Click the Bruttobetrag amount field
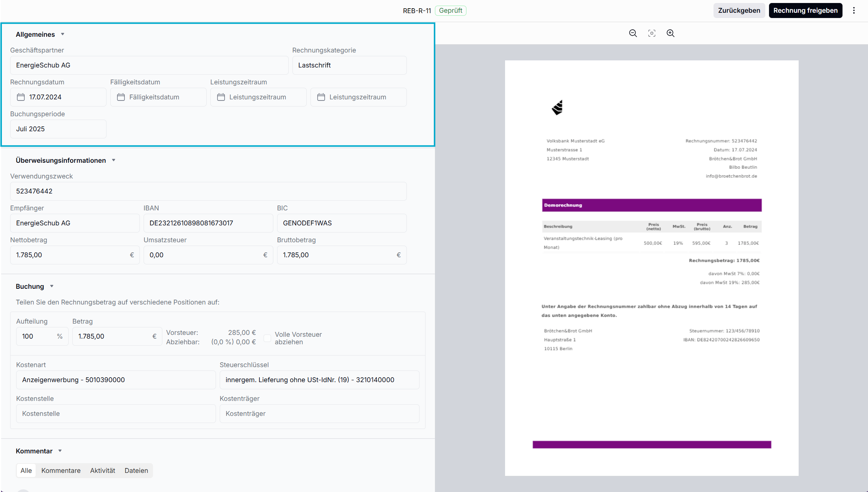This screenshot has width=868, height=492. (x=342, y=255)
